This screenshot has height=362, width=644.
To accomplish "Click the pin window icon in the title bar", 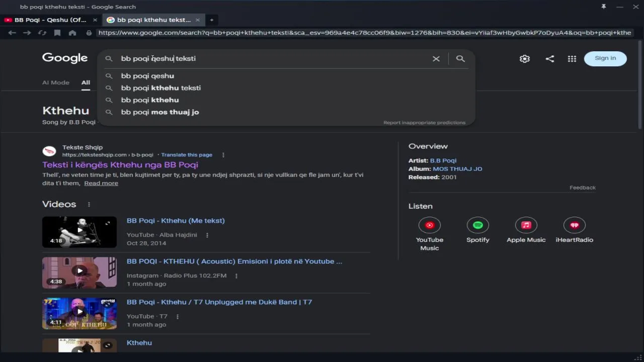I will 604,7.
